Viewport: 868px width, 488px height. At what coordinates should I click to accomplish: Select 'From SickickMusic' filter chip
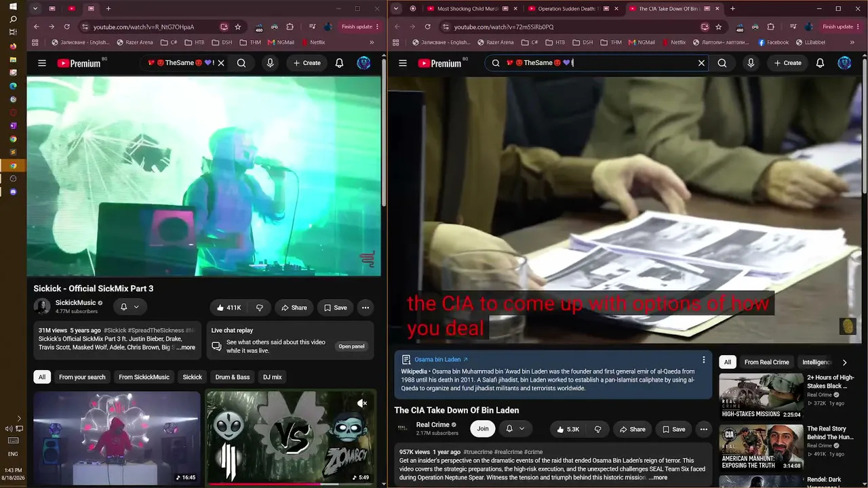(144, 377)
